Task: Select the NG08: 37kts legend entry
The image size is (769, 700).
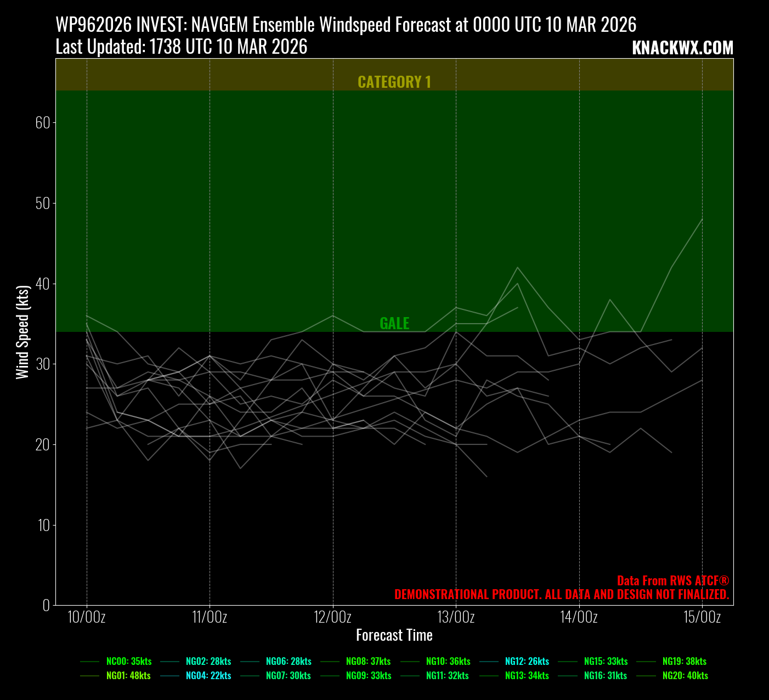Action: 368,662
